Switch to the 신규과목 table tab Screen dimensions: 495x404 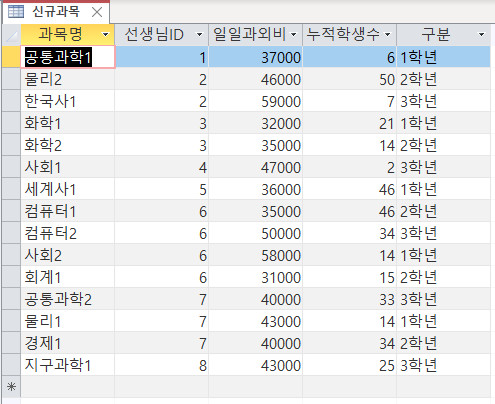point(56,12)
